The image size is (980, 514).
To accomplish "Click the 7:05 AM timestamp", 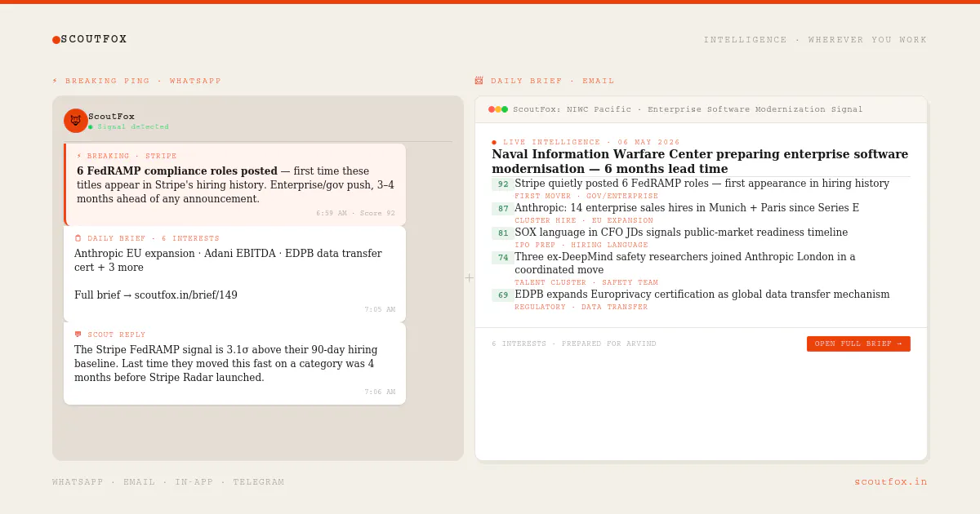I will click(380, 310).
